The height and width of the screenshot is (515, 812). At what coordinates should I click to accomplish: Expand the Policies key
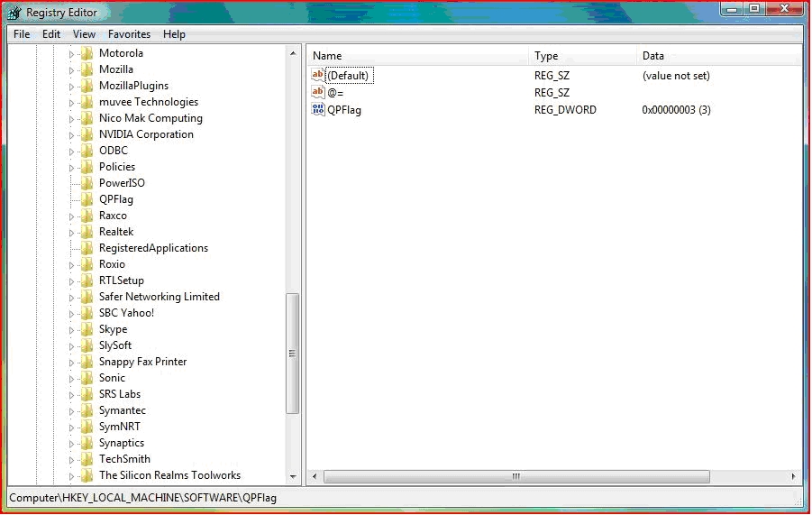tap(71, 168)
